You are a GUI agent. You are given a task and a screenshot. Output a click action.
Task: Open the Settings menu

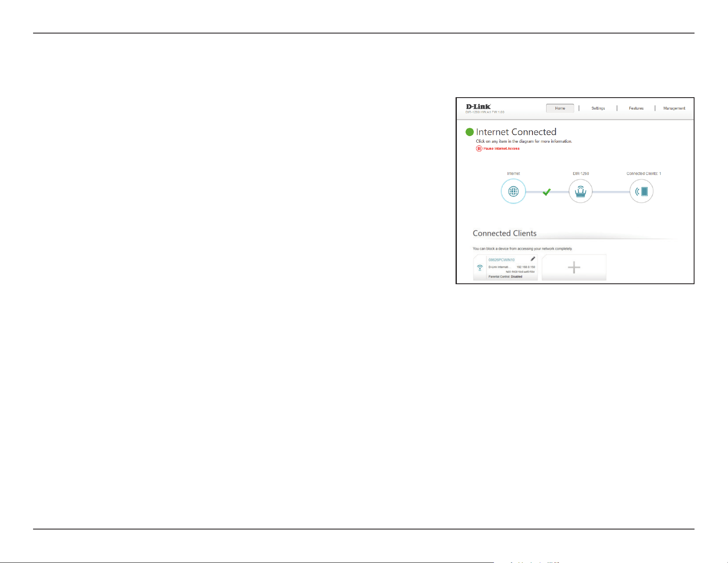[x=598, y=108]
